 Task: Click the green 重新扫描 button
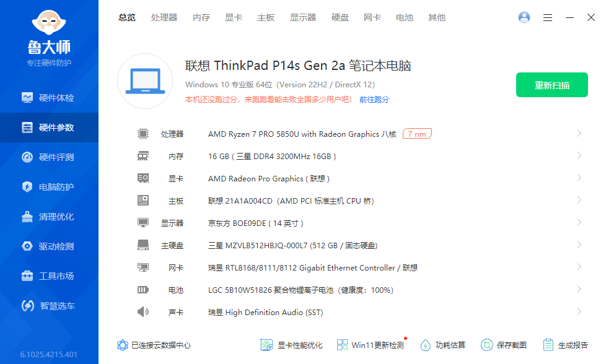(552, 85)
